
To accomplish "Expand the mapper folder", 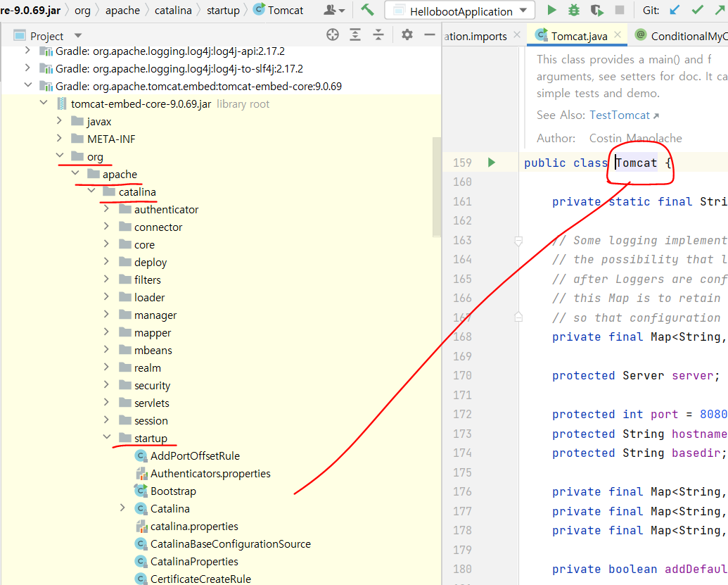I will coord(106,332).
